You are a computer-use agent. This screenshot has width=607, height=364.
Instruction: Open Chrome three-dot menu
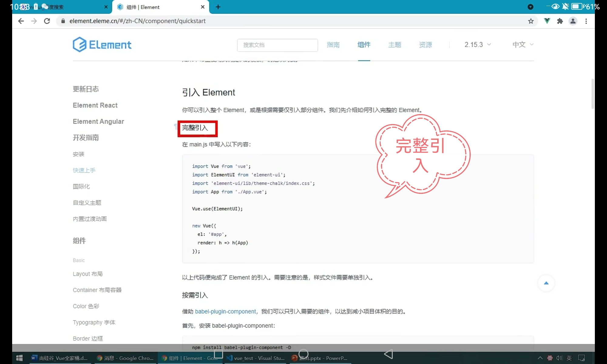(x=586, y=21)
